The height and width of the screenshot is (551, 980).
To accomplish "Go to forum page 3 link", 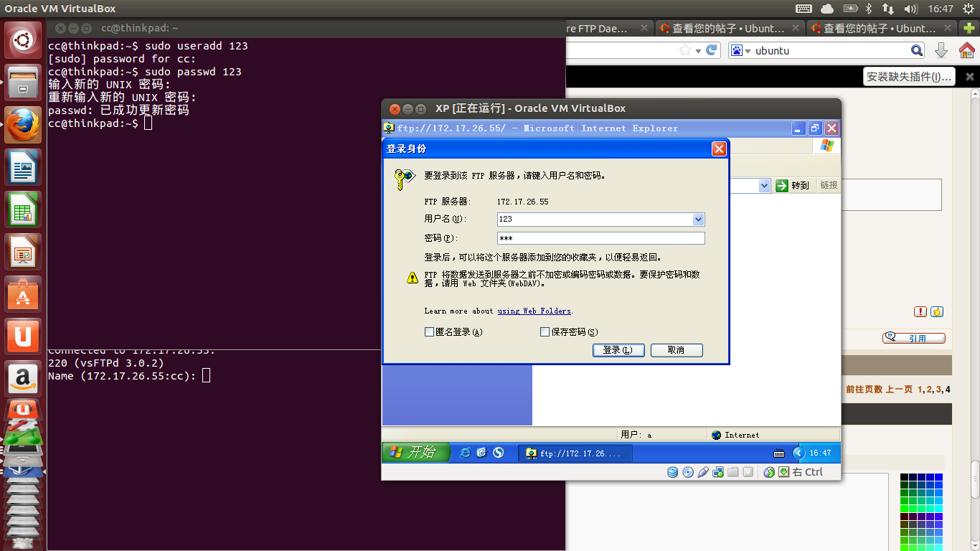I will click(x=938, y=390).
